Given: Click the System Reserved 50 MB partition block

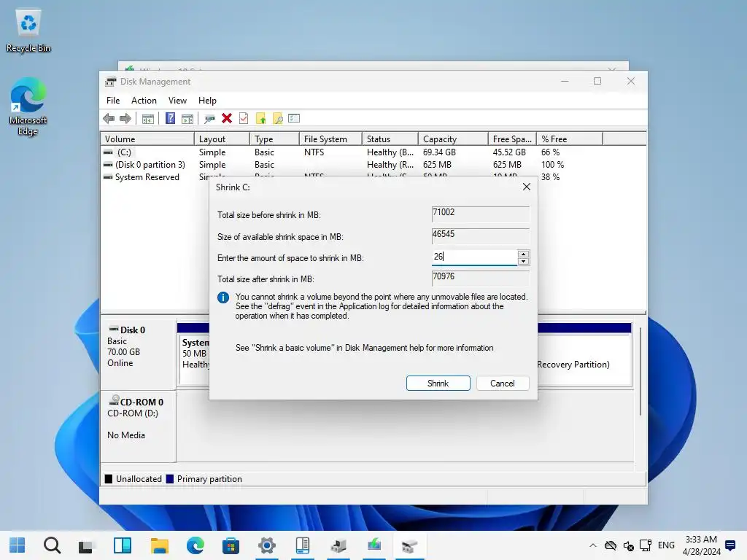Looking at the screenshot, I should click(194, 359).
